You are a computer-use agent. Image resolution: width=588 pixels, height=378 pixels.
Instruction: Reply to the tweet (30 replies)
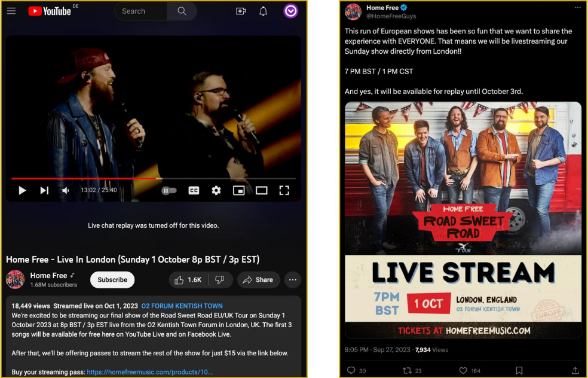click(x=356, y=370)
